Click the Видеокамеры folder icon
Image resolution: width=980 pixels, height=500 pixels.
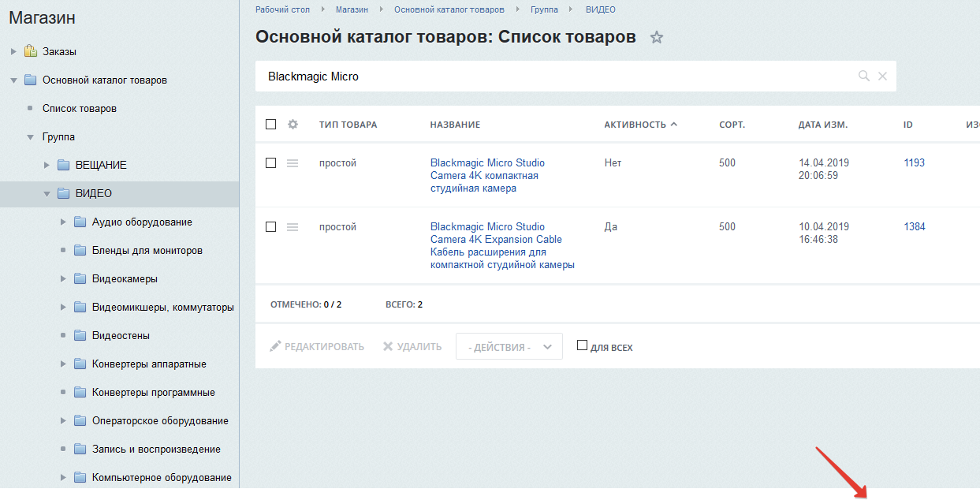pyautogui.click(x=80, y=279)
